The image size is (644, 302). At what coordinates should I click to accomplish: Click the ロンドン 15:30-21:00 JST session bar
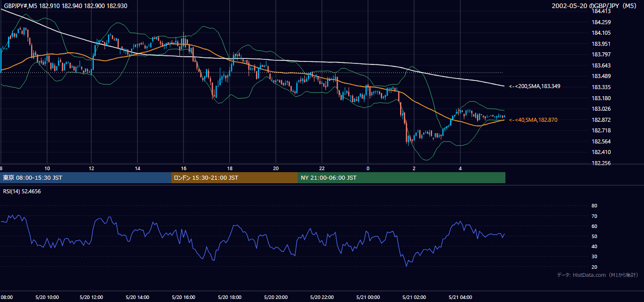coord(234,178)
